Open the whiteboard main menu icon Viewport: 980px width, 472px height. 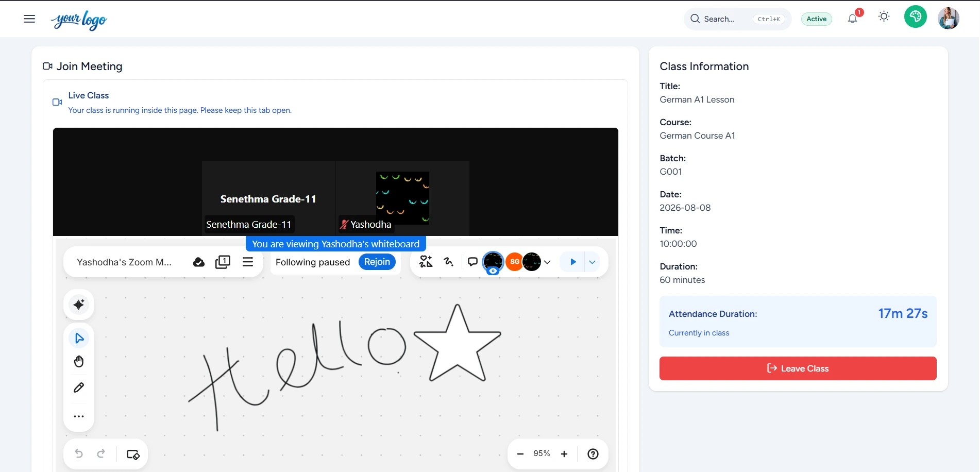point(248,262)
